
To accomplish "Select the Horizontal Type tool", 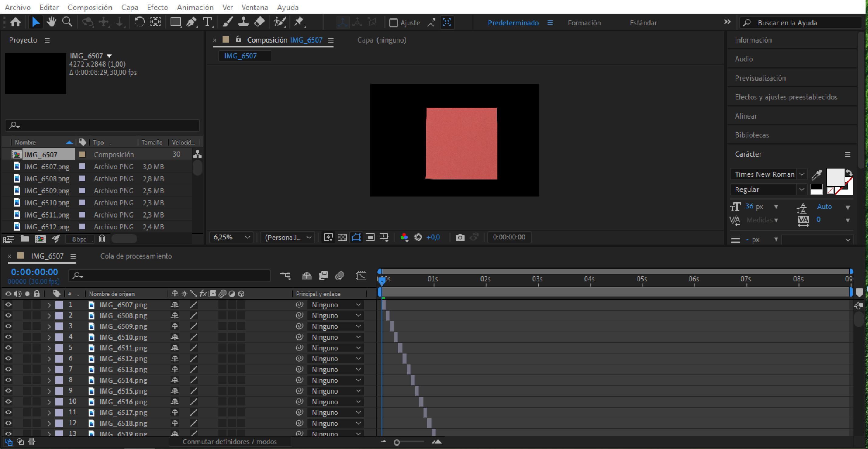I will (x=208, y=22).
